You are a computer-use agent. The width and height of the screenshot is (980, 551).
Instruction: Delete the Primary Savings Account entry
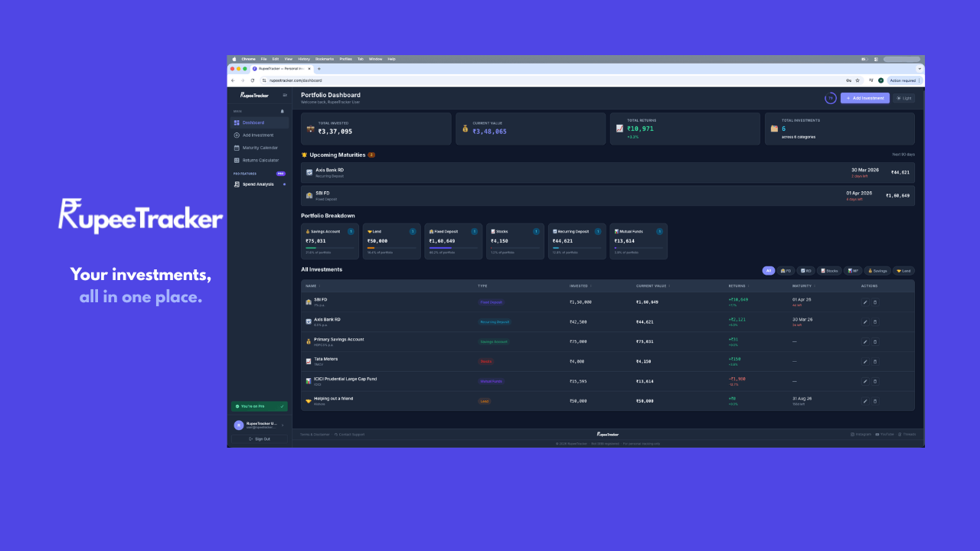pyautogui.click(x=875, y=342)
